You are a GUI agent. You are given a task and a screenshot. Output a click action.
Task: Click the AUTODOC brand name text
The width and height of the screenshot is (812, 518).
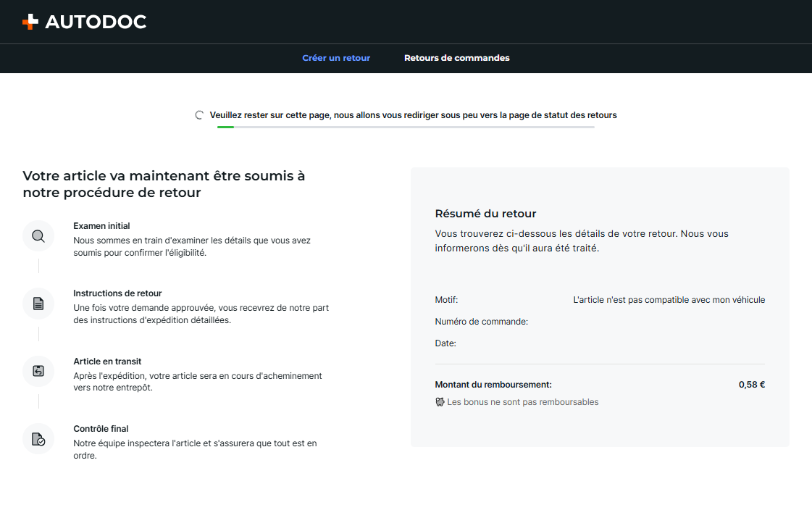pyautogui.click(x=96, y=22)
